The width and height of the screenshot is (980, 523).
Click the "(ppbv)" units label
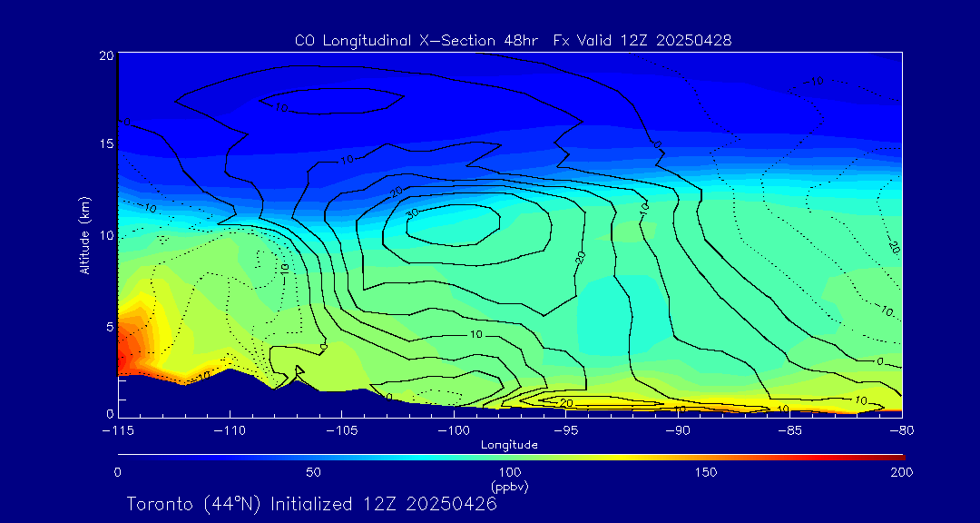[x=509, y=486]
